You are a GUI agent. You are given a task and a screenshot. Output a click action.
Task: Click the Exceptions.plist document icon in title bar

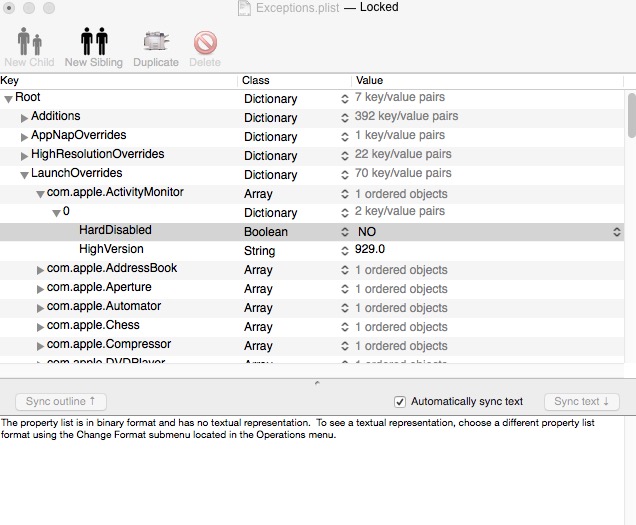(244, 8)
